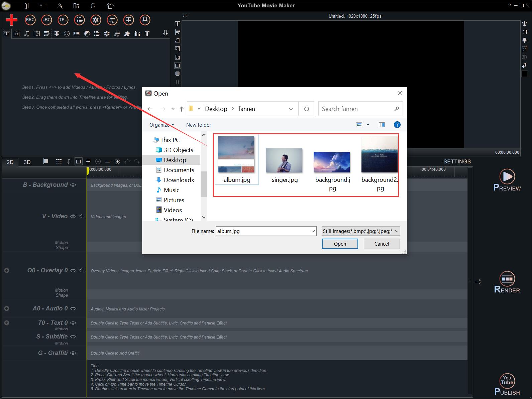
Task: Select the first media library tab icon
Action: coord(6,33)
